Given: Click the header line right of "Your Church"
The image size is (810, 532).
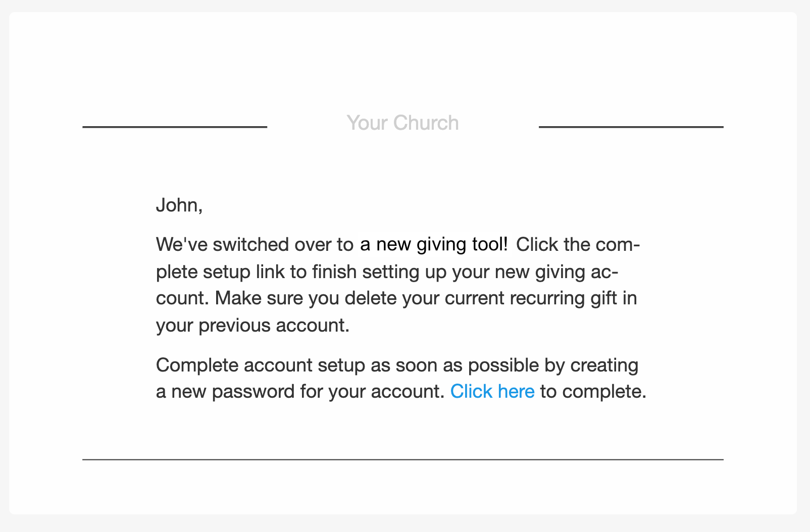Looking at the screenshot, I should (x=631, y=127).
